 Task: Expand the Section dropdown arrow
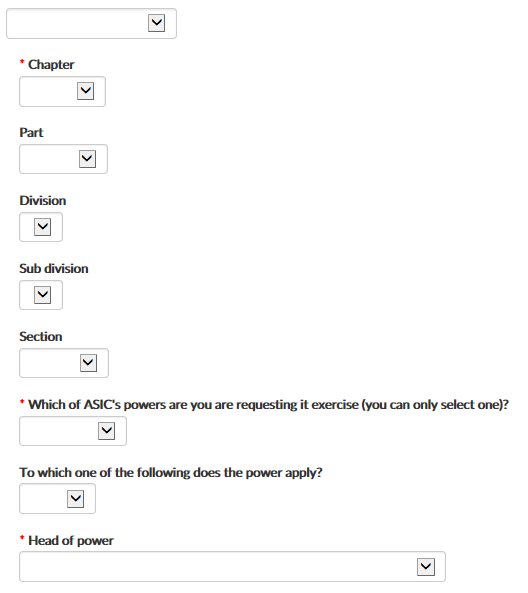pyautogui.click(x=89, y=363)
